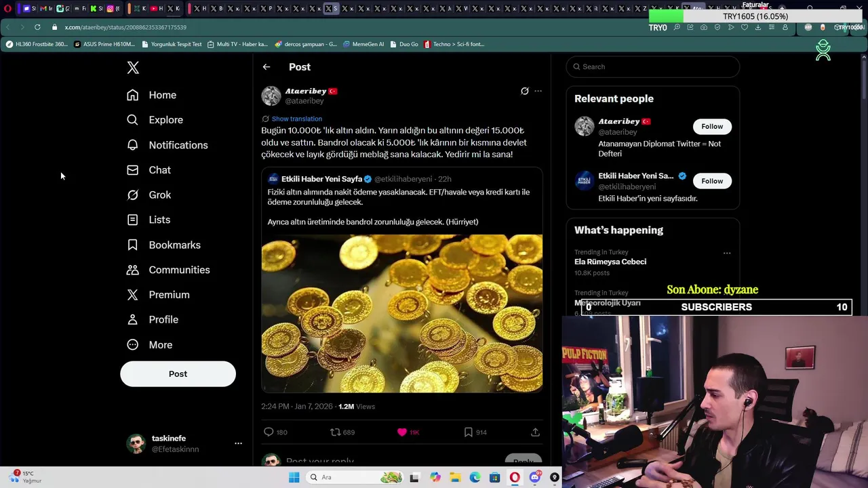Open Notifications page
Image resolution: width=868 pixels, height=488 pixels.
pyautogui.click(x=167, y=145)
